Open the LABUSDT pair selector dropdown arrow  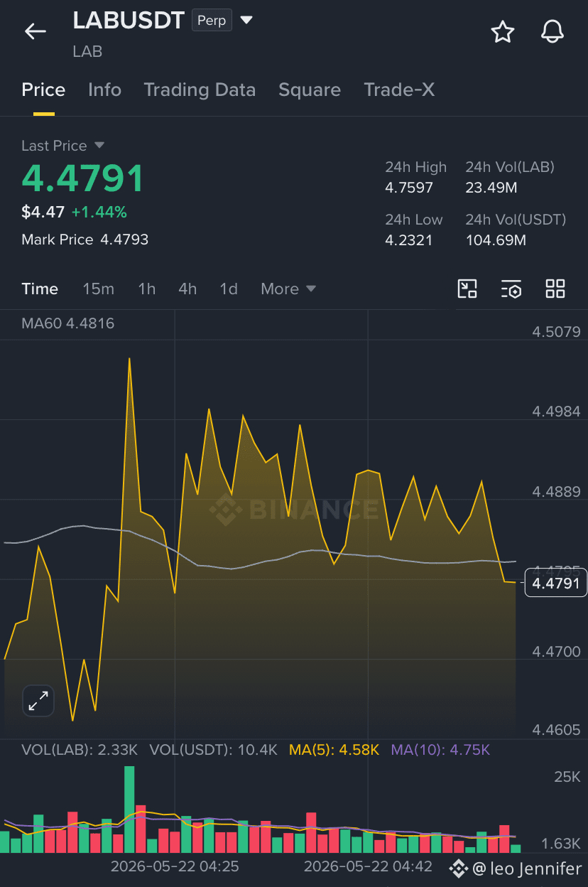coord(246,21)
